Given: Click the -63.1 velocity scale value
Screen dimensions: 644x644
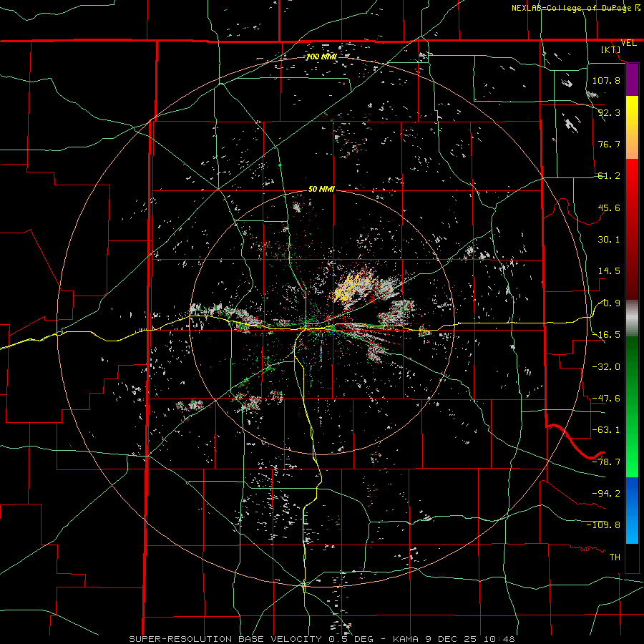Looking at the screenshot, I should pyautogui.click(x=606, y=430).
